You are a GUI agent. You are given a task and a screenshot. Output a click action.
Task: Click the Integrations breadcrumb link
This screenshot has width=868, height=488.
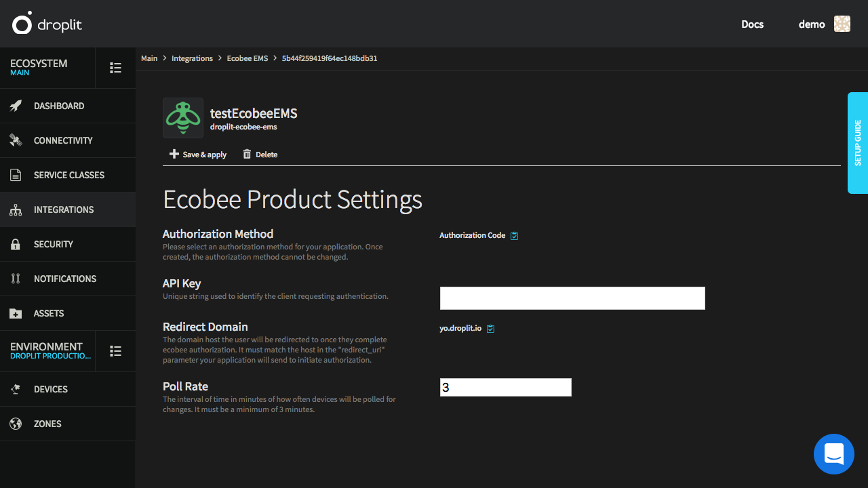[x=192, y=58]
